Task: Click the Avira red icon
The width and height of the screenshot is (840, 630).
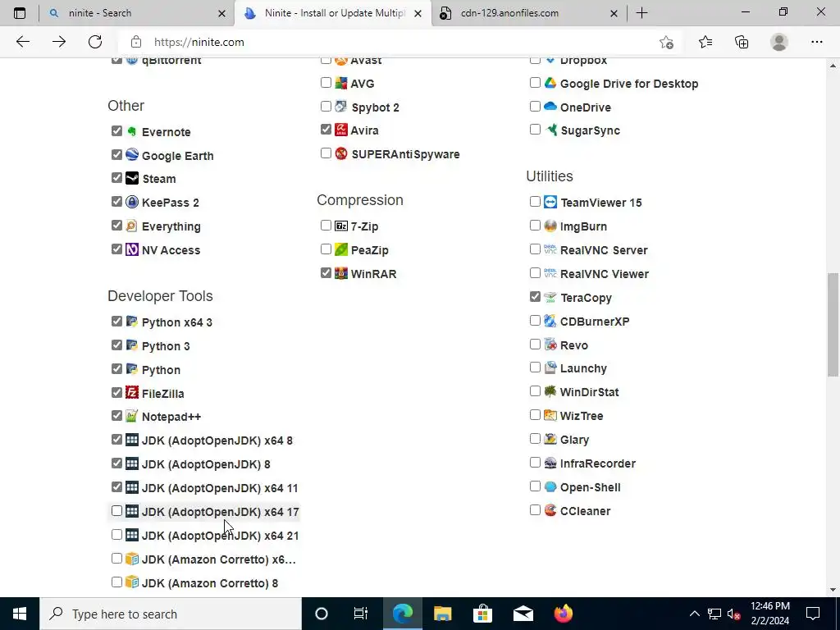Action: coord(340,130)
